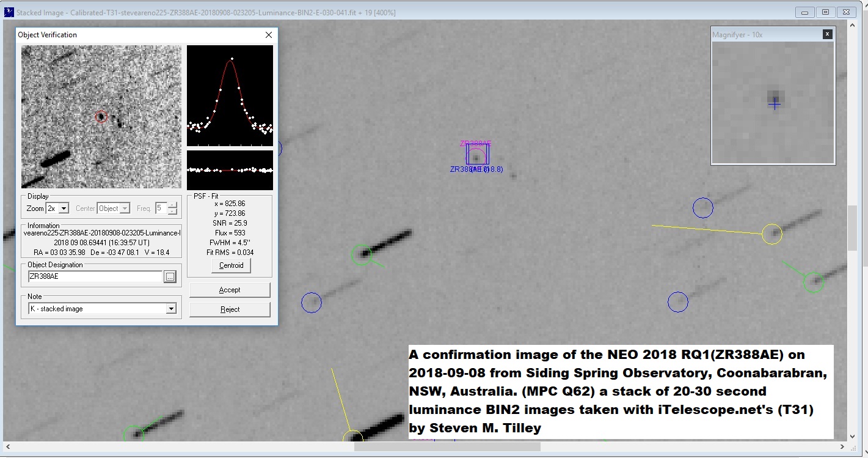Image resolution: width=868 pixels, height=458 pixels.
Task: Close the Magnifyer 10x panel
Action: point(828,34)
